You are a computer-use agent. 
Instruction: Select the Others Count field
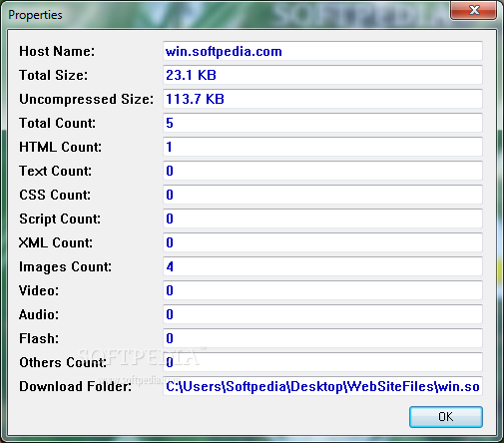[x=322, y=362]
